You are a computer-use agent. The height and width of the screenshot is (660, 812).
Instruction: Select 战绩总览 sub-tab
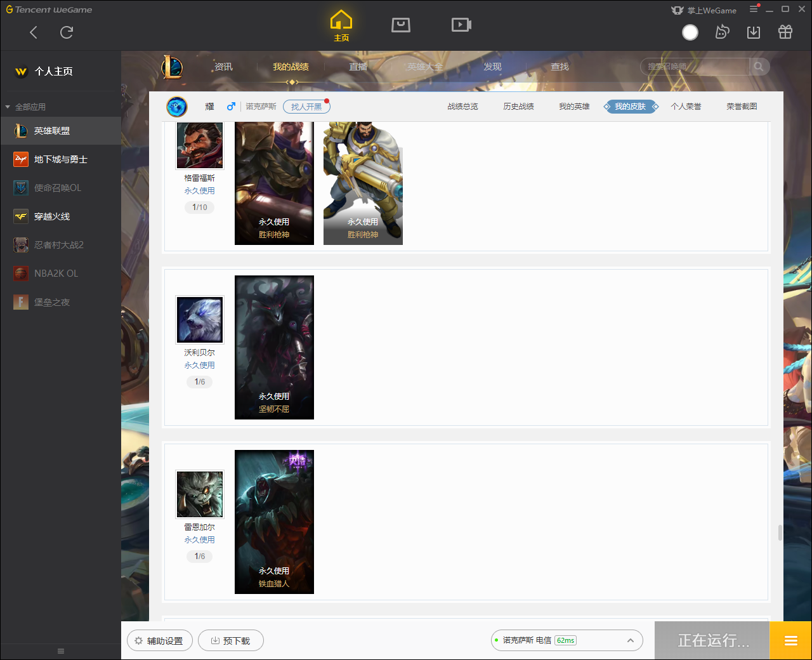click(462, 107)
